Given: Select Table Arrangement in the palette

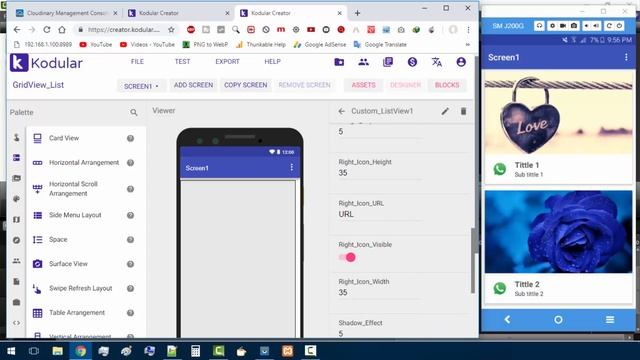Looking at the screenshot, I should click(77, 313).
